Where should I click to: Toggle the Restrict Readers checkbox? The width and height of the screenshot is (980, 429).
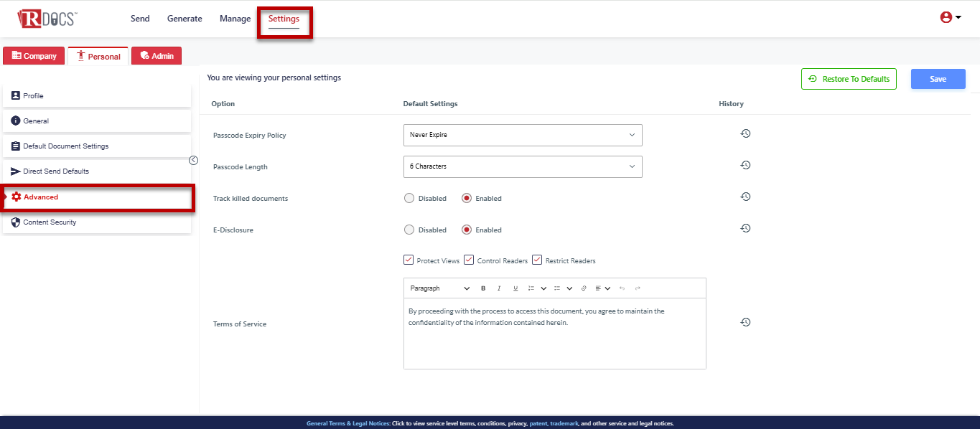pyautogui.click(x=537, y=260)
